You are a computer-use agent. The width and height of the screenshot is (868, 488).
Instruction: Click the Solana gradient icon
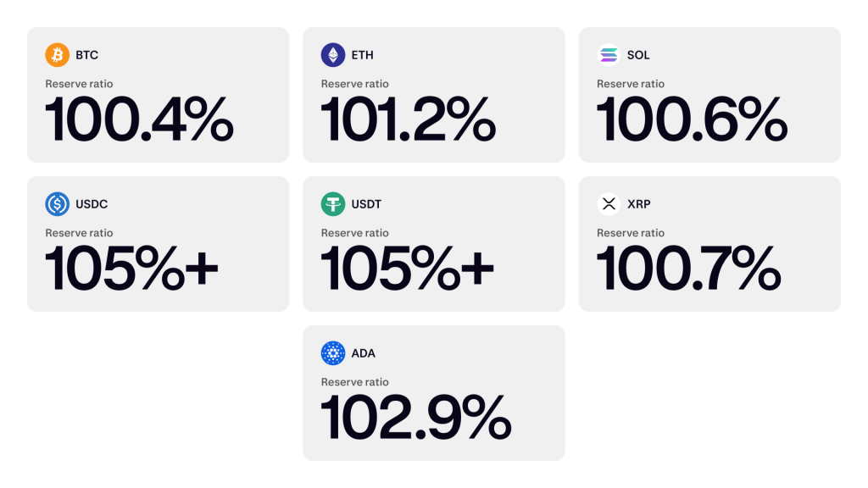click(609, 54)
